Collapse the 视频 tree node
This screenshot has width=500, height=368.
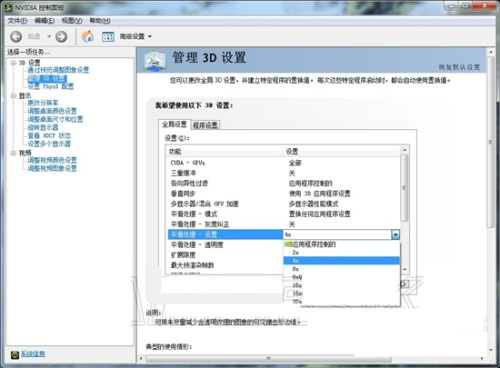pyautogui.click(x=13, y=153)
